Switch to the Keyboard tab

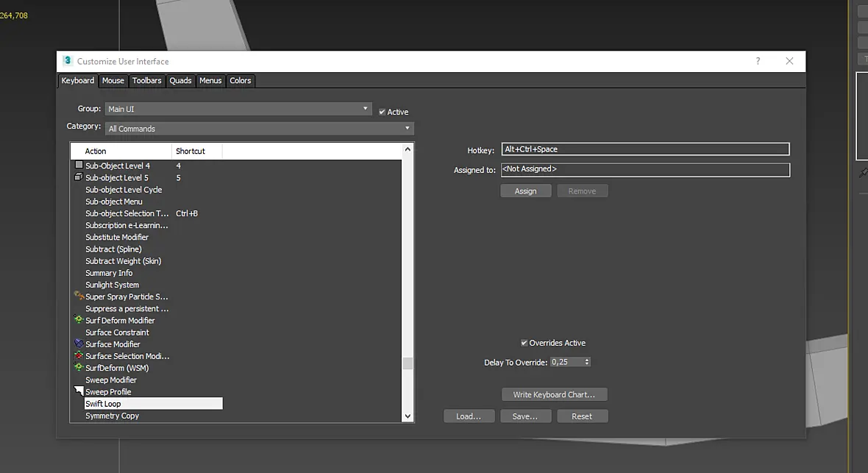pyautogui.click(x=77, y=80)
